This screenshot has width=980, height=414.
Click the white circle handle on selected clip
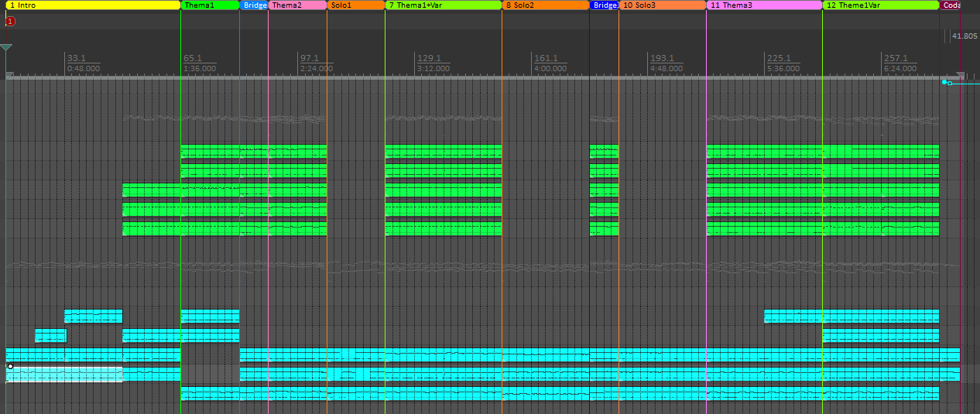(10, 367)
